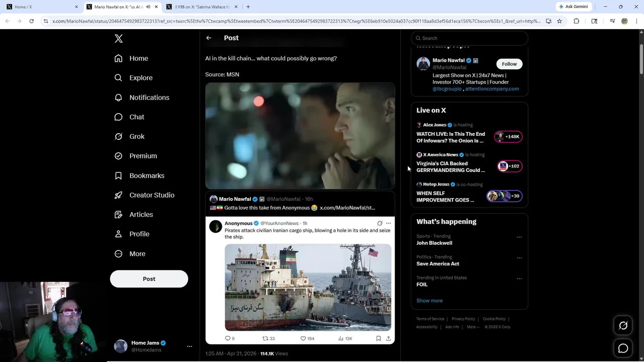
Task: Open the @ibcgroupio link
Action: pyautogui.click(x=447, y=88)
